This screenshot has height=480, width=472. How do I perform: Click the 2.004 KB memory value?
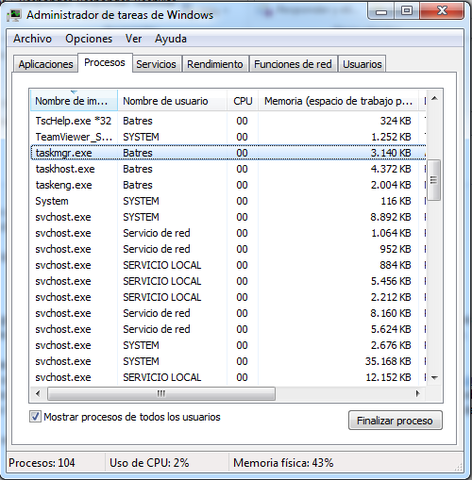(391, 185)
